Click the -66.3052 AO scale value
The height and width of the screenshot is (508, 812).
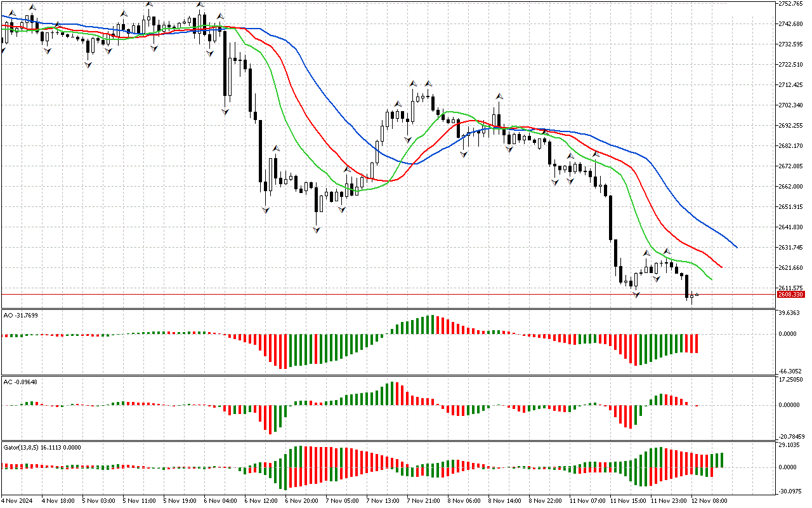(x=790, y=371)
